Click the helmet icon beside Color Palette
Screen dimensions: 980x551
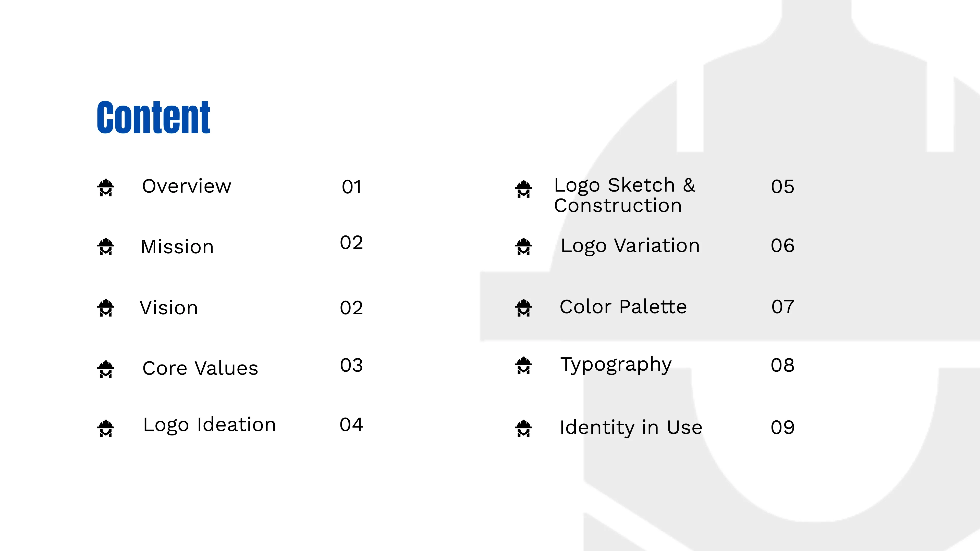tap(523, 308)
